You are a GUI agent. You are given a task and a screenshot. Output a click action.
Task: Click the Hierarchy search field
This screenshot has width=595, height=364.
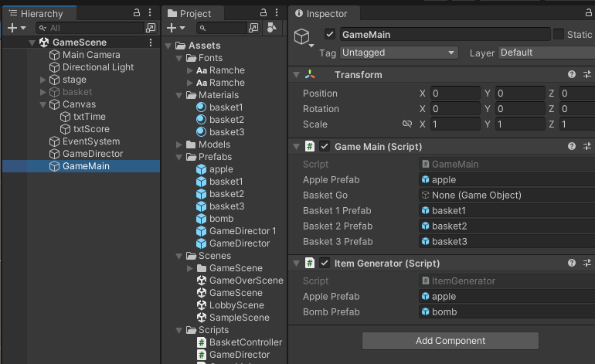tap(90, 28)
